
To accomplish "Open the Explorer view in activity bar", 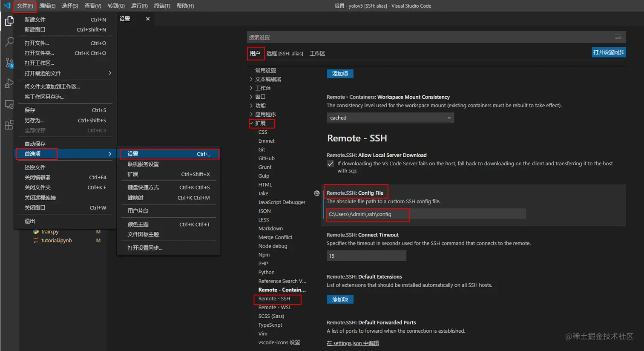I will point(9,21).
